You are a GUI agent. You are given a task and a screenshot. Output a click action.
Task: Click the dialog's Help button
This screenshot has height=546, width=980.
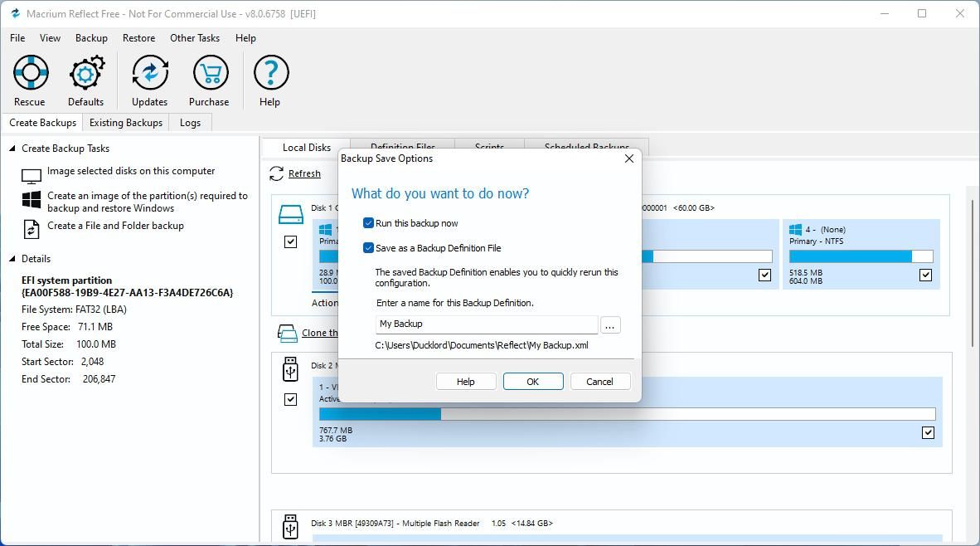pyautogui.click(x=466, y=382)
